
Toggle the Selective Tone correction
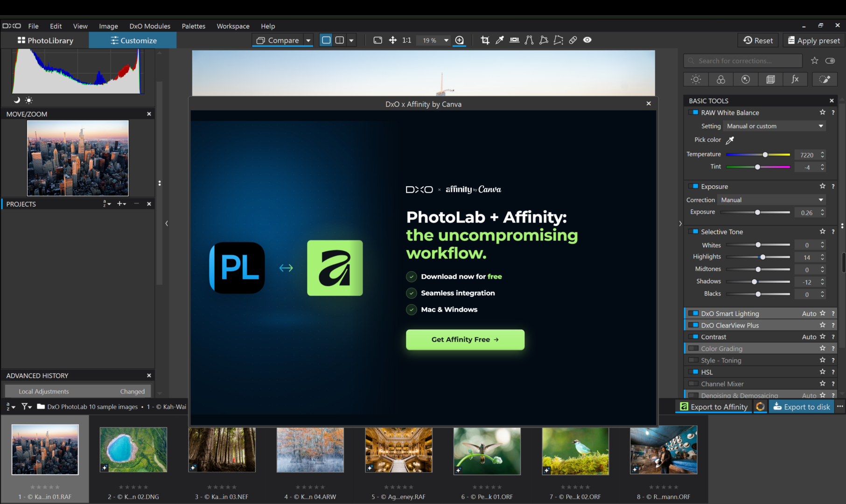(x=693, y=231)
